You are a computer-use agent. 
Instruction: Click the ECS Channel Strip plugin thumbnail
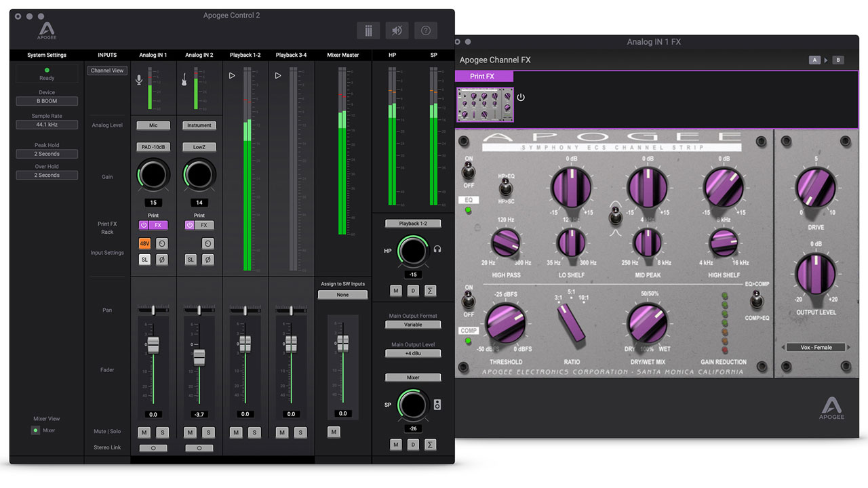[x=485, y=104]
